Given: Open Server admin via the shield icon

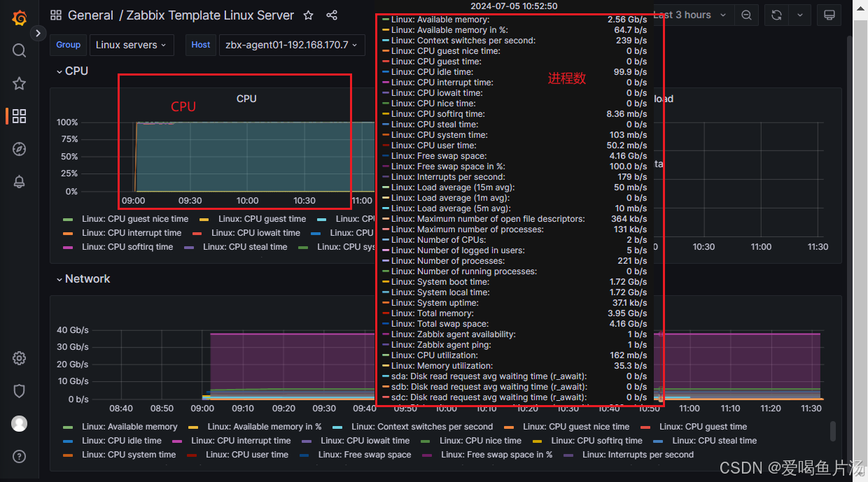Looking at the screenshot, I should pyautogui.click(x=20, y=391).
